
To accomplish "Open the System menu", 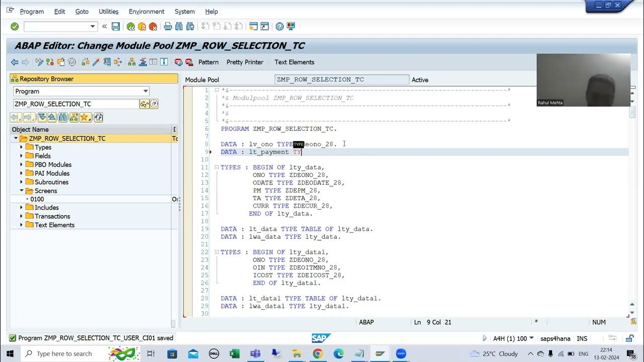I will point(185,11).
